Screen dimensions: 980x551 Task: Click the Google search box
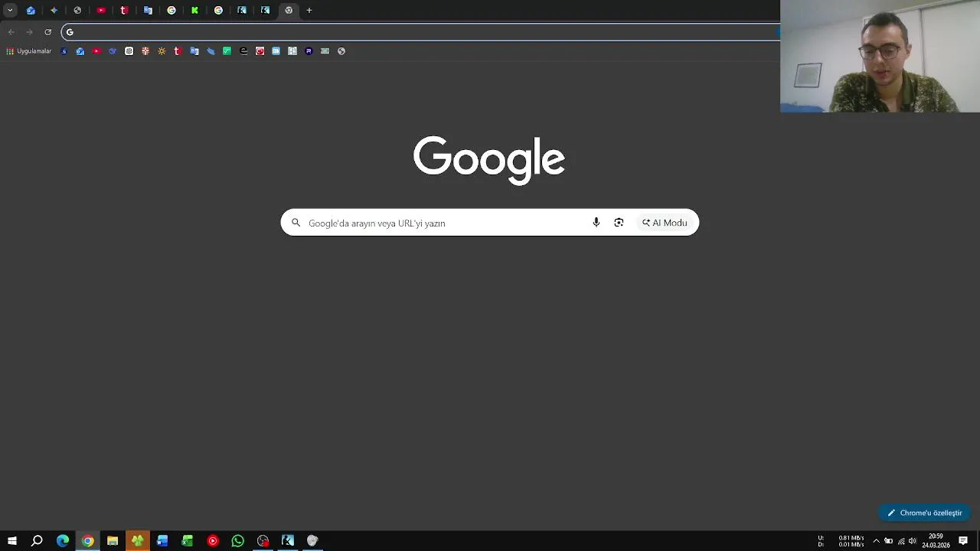490,223
